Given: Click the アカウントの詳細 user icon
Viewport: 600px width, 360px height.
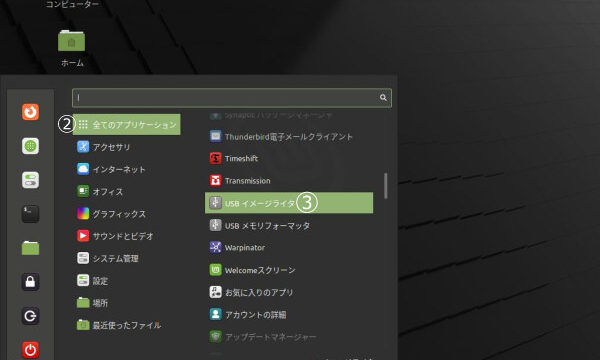Looking at the screenshot, I should (215, 314).
